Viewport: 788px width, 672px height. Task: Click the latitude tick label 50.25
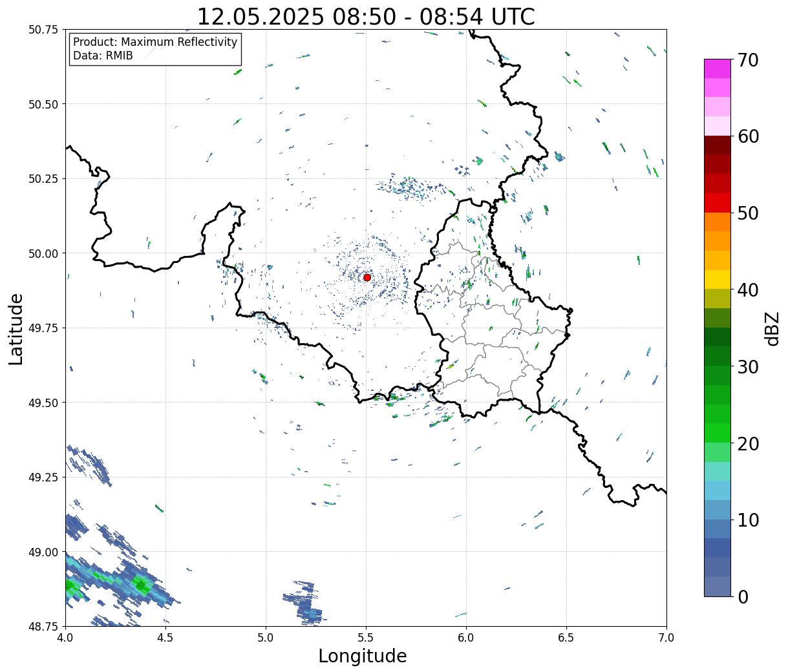[43, 179]
